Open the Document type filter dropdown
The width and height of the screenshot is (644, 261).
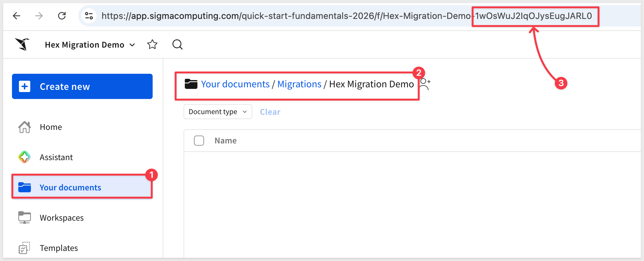(218, 112)
